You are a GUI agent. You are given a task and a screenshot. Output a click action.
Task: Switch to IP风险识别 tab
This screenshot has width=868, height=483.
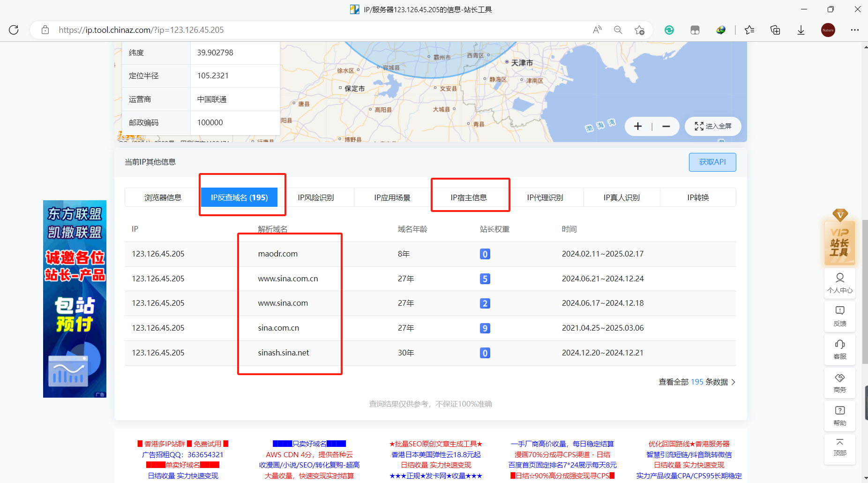[316, 197]
